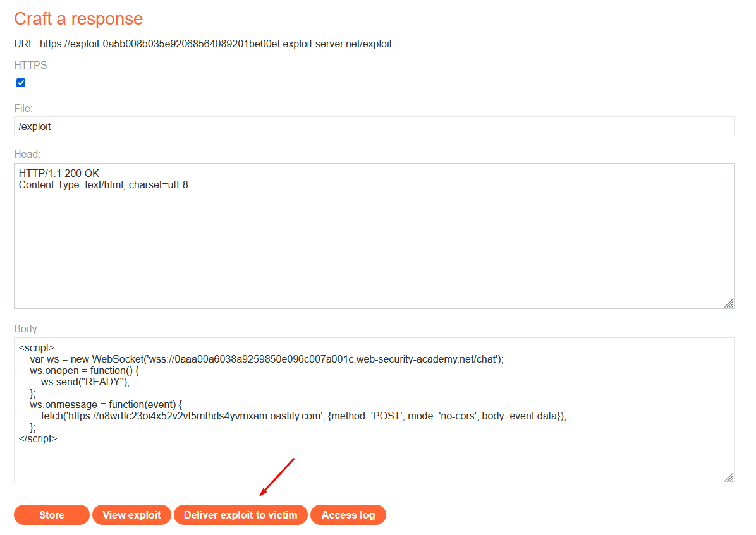Click the fetch oastify.com line
Image resolution: width=756 pixels, height=535 pixels.
point(304,416)
